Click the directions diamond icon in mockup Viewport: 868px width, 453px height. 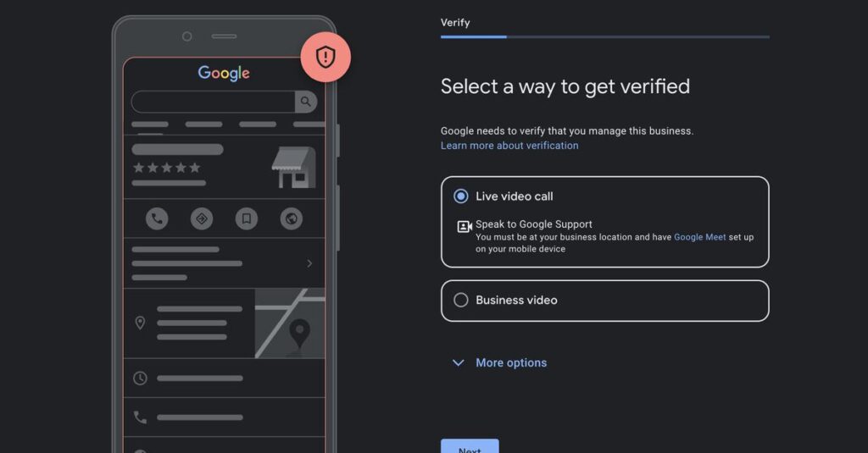tap(202, 218)
